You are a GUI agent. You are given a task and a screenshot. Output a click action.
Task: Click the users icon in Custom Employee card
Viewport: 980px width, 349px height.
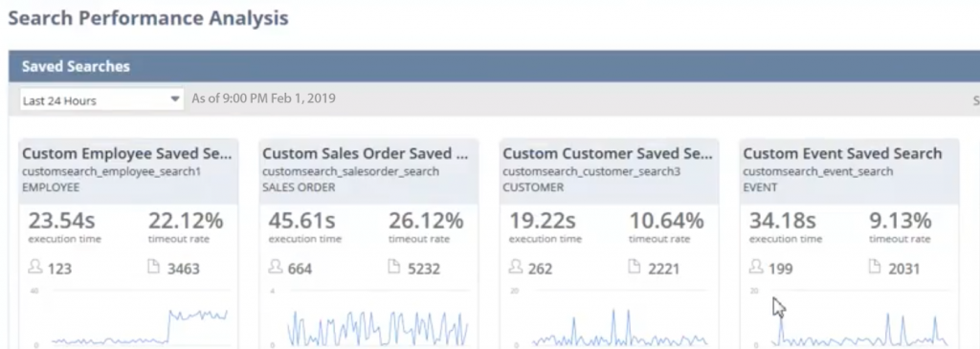(x=35, y=267)
